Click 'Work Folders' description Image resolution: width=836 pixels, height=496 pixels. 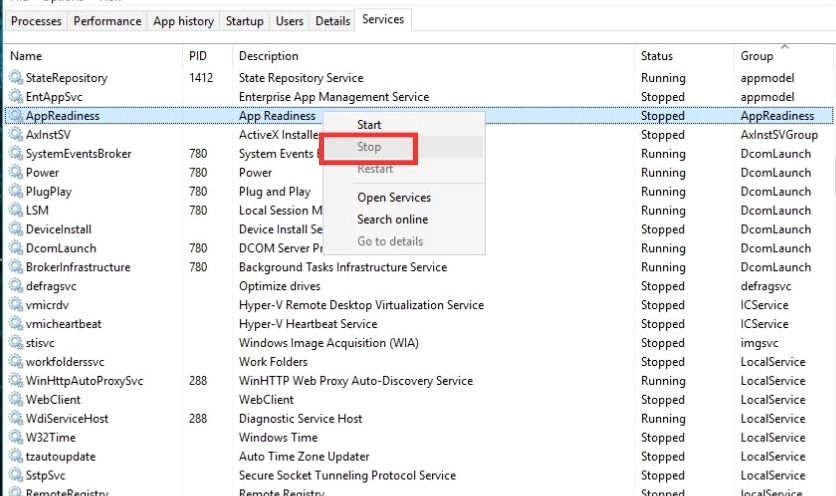tap(273, 362)
